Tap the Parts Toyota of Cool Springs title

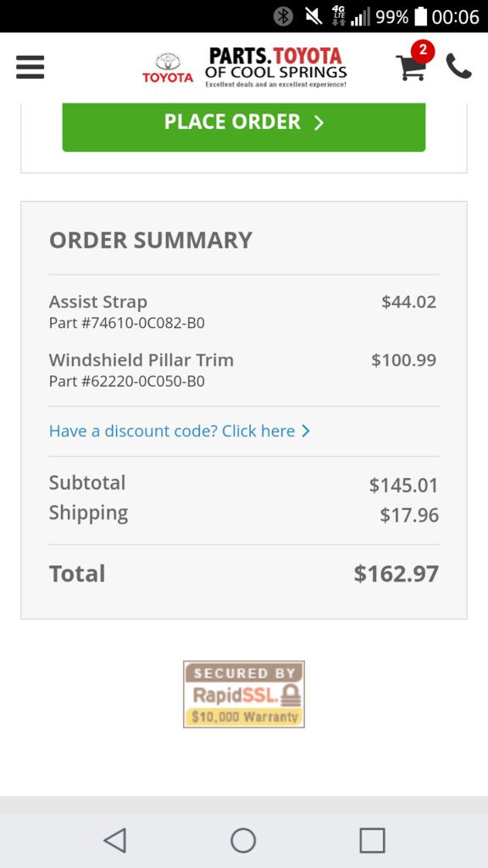pos(275,68)
